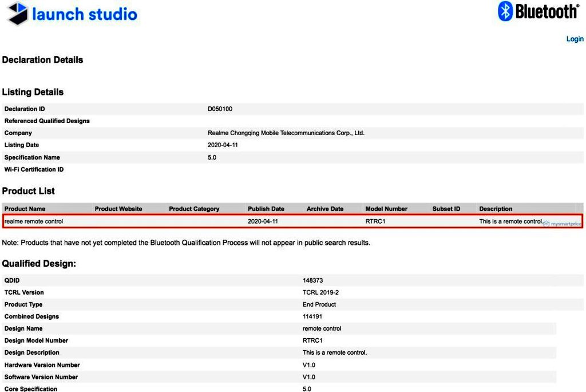Click the Product Name column header
Viewport: 586px width, 392px height.
tap(25, 209)
